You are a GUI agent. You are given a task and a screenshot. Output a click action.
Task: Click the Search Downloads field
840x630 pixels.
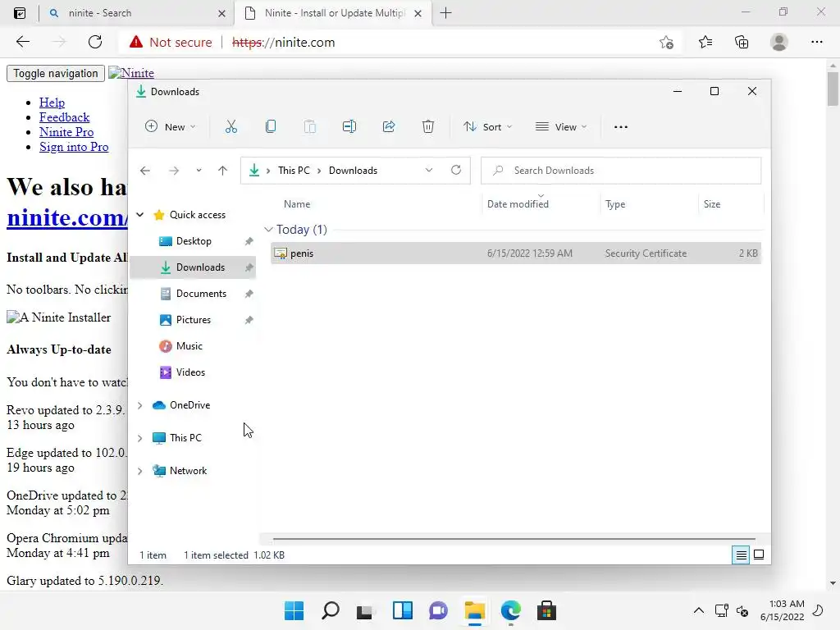(621, 171)
